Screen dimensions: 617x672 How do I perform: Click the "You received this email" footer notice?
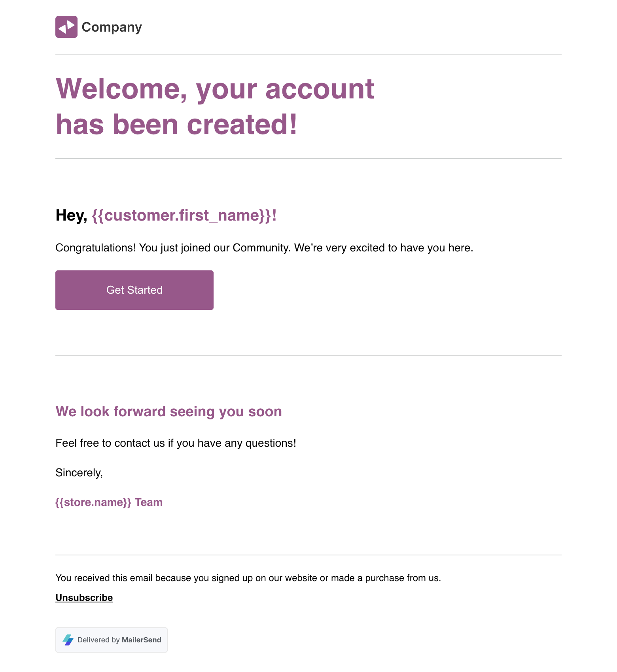[248, 578]
